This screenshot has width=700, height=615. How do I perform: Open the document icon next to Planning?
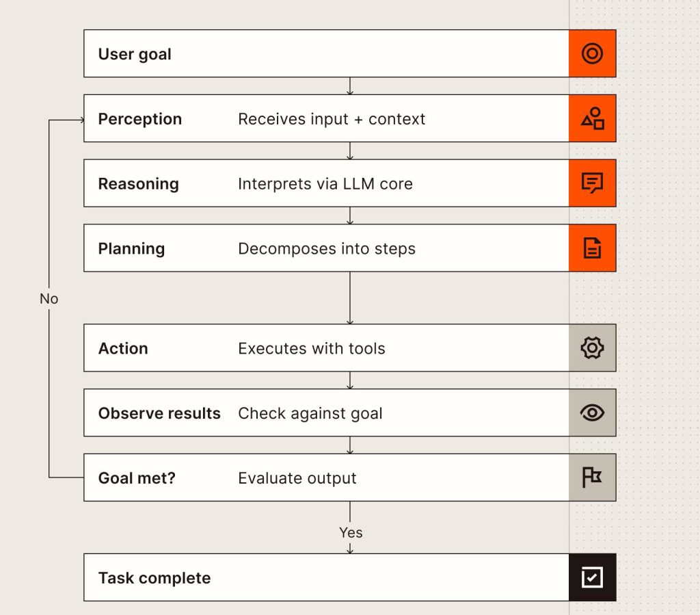[x=592, y=248]
